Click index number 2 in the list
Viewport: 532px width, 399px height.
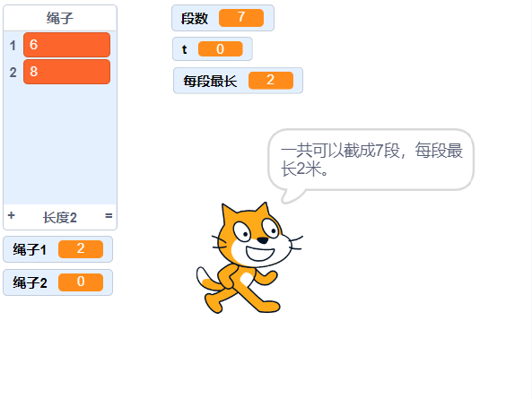(x=13, y=73)
